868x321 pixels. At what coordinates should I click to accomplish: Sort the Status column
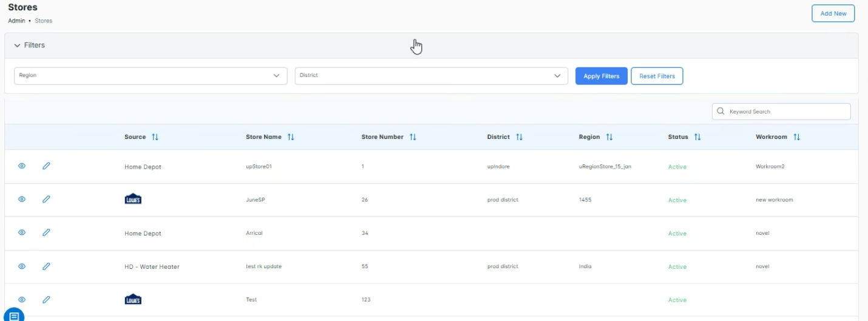697,137
